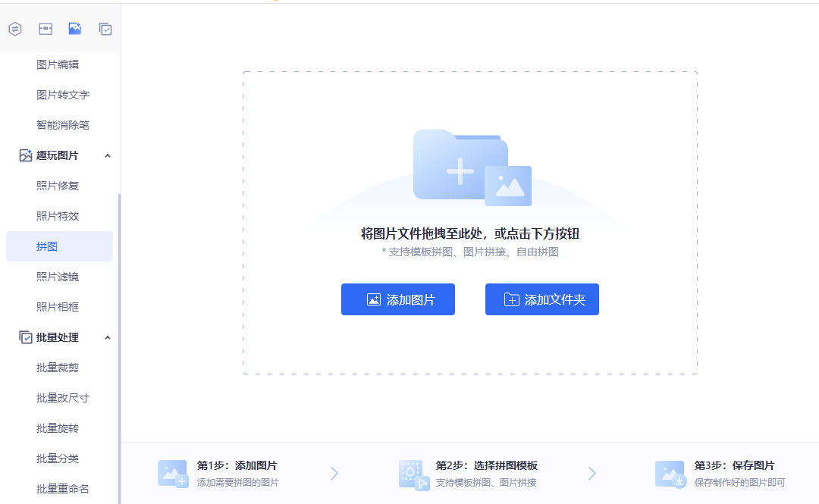Click the 保存制作好的图片即可 description text
The width and height of the screenshot is (819, 504).
coord(739,483)
